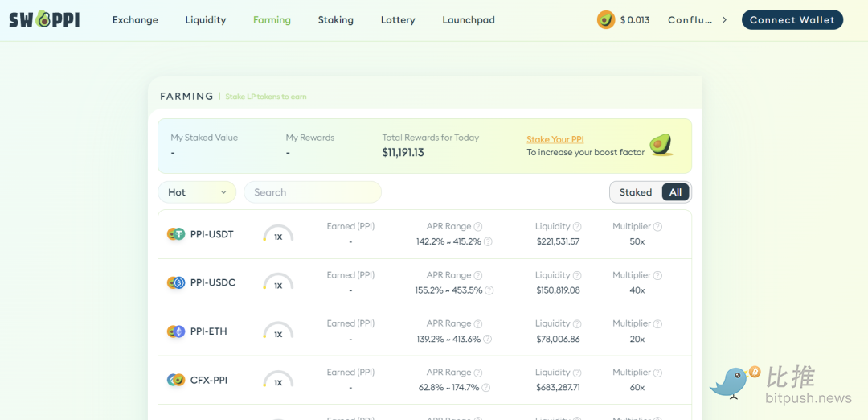Click the 1X boost gauge for PPI-USDT

click(x=278, y=235)
